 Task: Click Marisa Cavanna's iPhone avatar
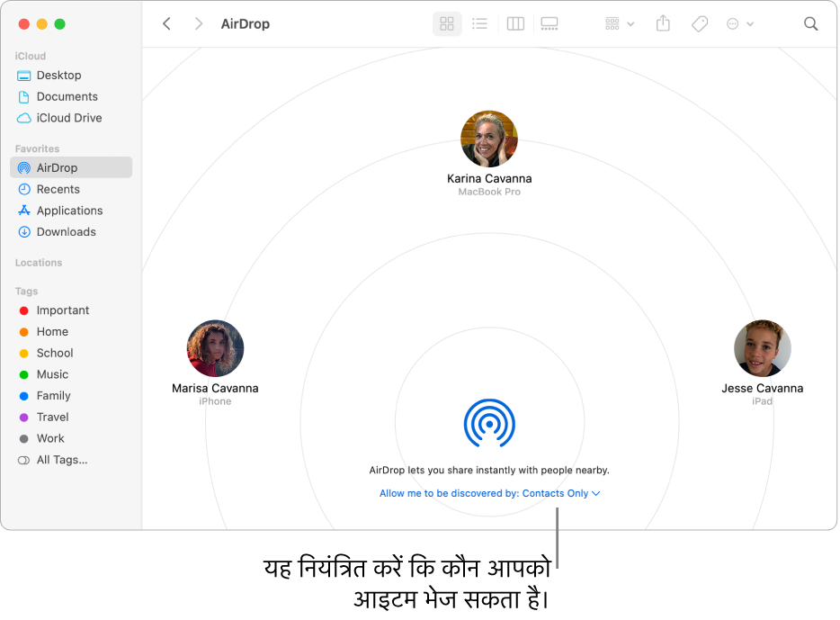point(215,349)
